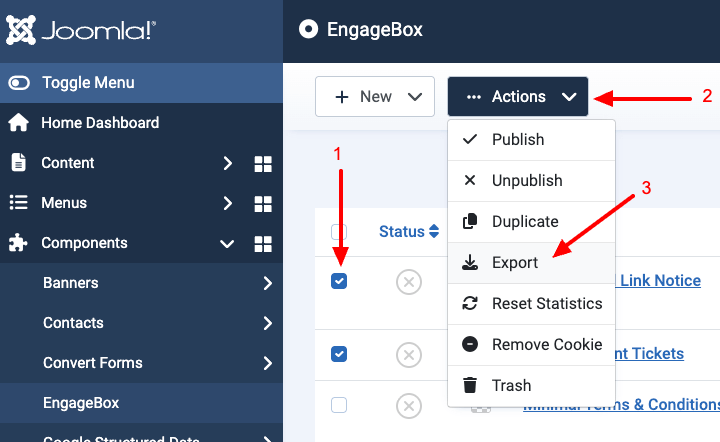The image size is (720, 442).
Task: Open Contacts in the sidebar
Action: click(x=73, y=323)
